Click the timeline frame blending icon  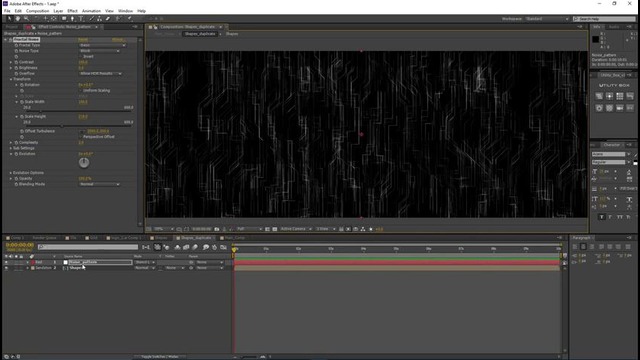point(186,247)
